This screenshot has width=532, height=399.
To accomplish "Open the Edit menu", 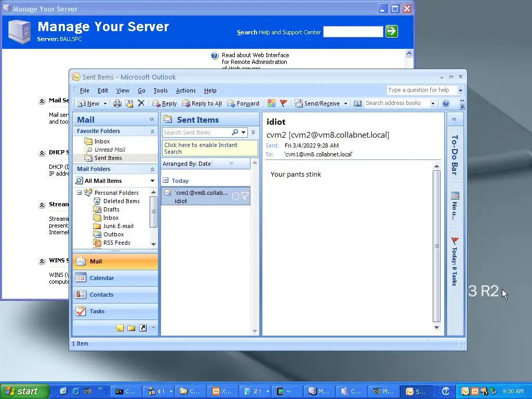I will click(103, 90).
